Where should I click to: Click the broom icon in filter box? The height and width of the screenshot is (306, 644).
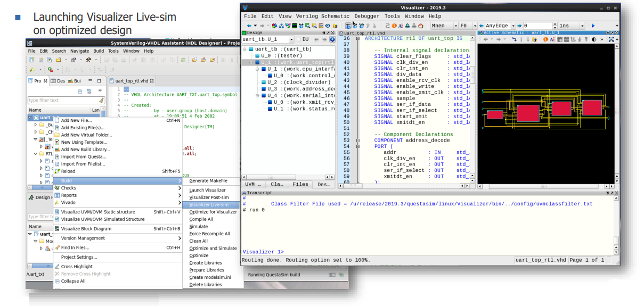tap(101, 100)
